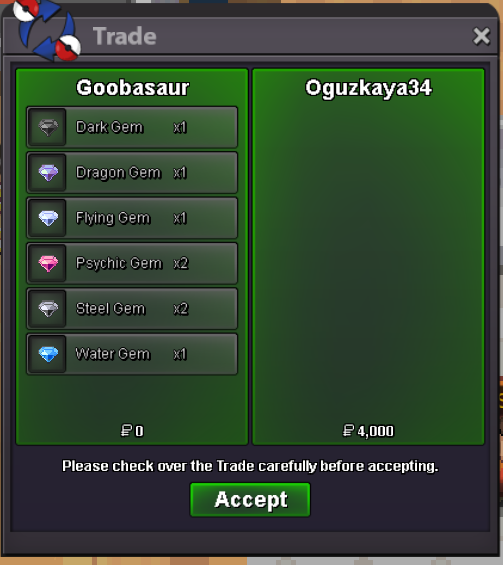Click Oguzkaya34's empty offer panel
This screenshot has height=565, width=503.
click(368, 257)
